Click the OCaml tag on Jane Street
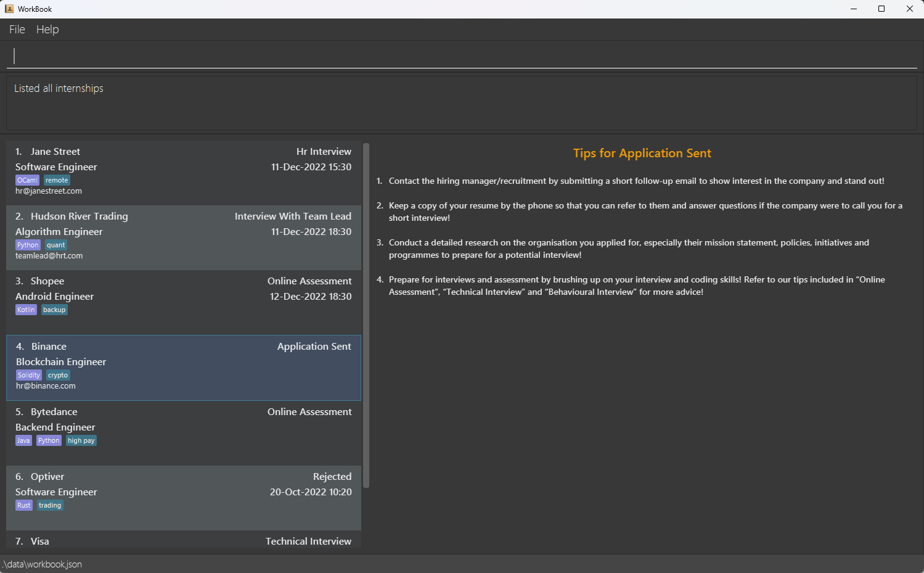924x573 pixels. 27,180
